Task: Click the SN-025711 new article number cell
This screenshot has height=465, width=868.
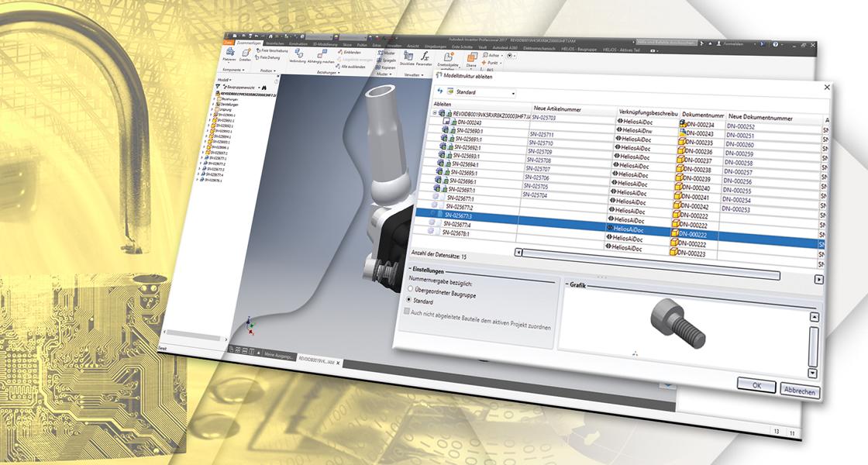Action: click(x=542, y=135)
